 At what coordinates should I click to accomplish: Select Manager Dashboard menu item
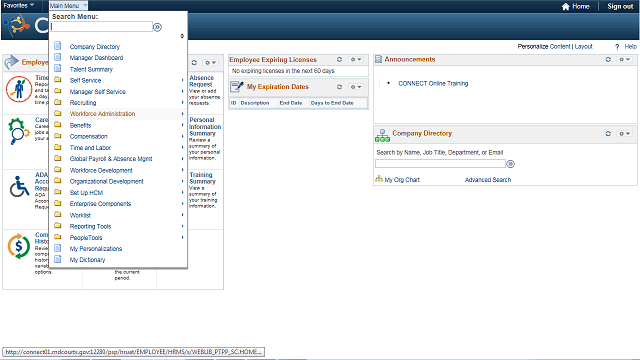[96, 58]
